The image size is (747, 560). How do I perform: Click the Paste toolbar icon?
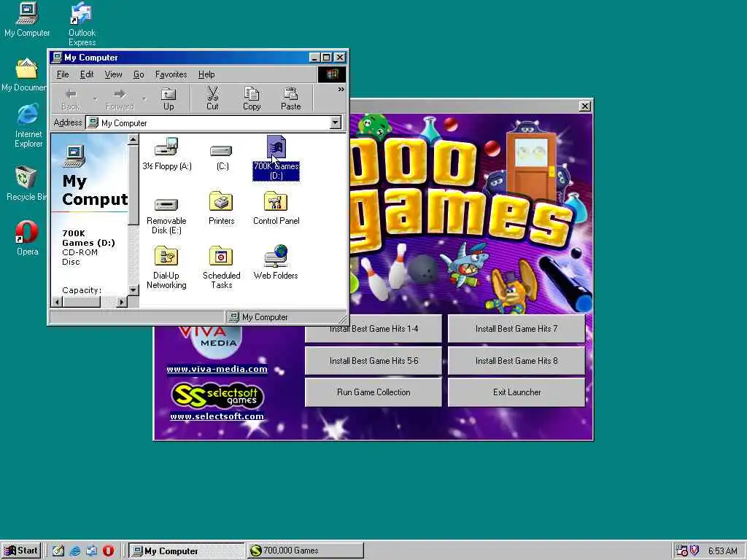[290, 99]
